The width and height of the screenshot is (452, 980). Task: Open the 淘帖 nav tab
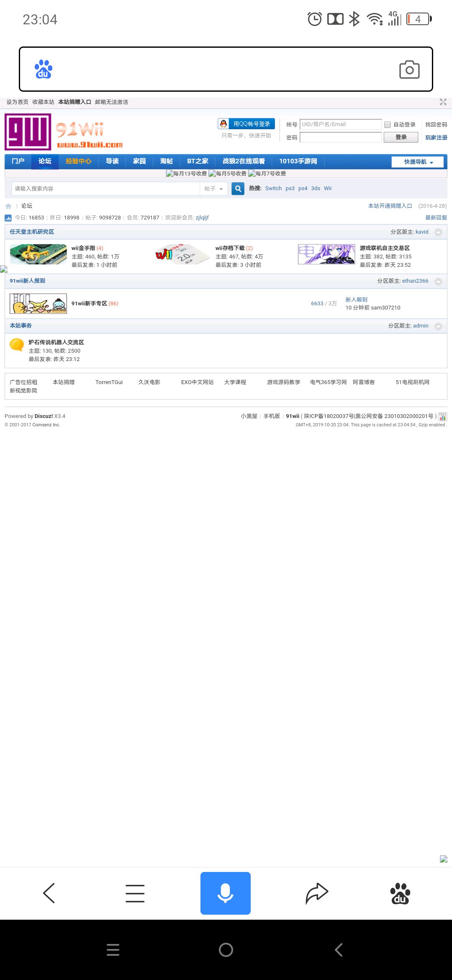pos(167,161)
